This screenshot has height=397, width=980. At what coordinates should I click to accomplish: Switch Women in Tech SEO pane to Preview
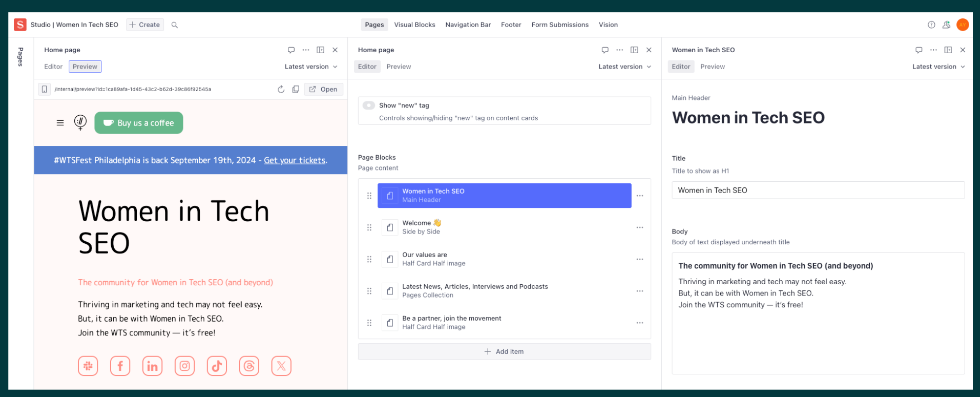(x=712, y=66)
